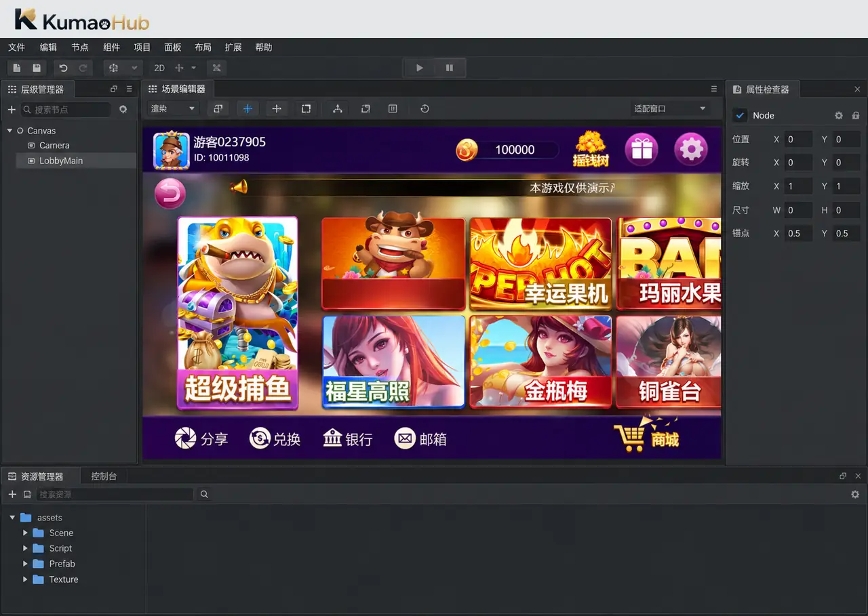The image size is (868, 616).
Task: Open asset panel settings gear
Action: pos(855,495)
